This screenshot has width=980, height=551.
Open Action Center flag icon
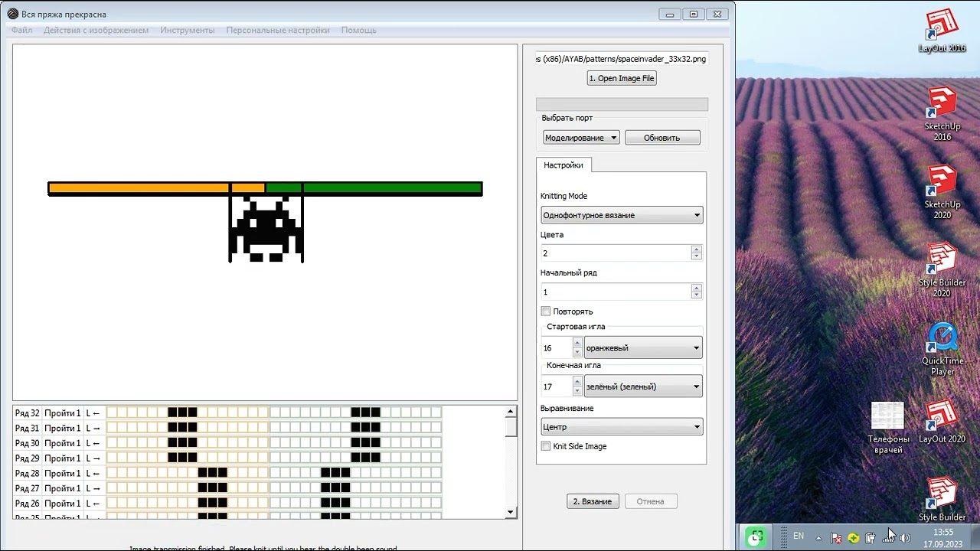pyautogui.click(x=836, y=538)
